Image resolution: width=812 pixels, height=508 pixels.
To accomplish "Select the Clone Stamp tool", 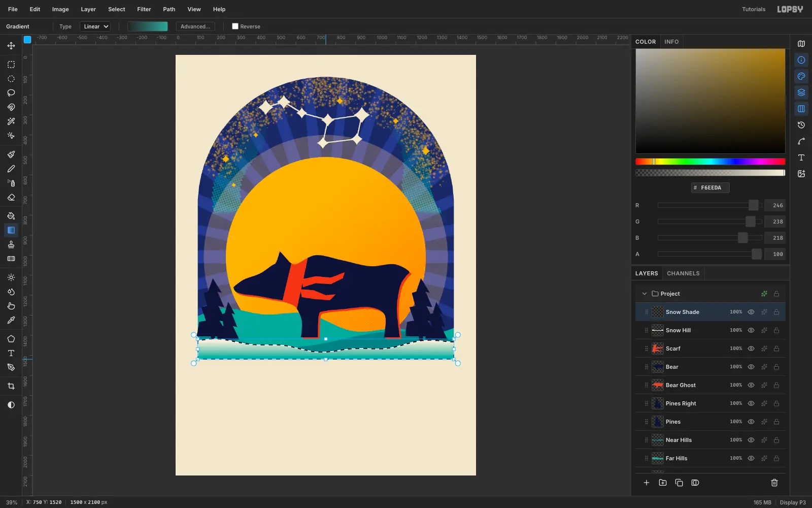I will point(11,244).
